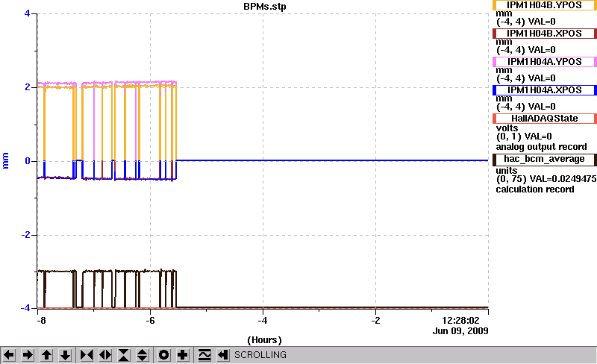Click the -8 hours tick label
This screenshot has height=364, width=597.
[x=41, y=321]
